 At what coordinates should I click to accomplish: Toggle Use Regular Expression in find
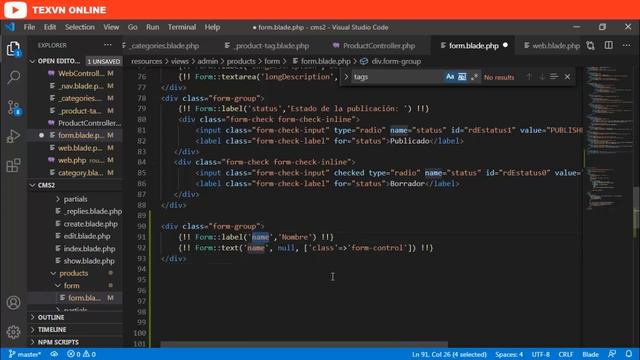(x=474, y=77)
